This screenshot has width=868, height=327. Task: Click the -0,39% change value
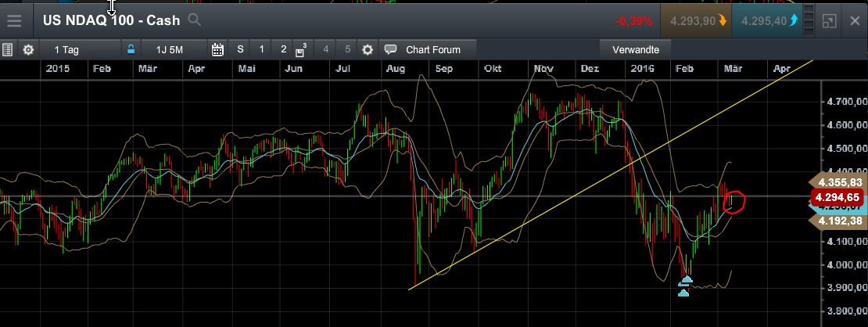point(634,21)
